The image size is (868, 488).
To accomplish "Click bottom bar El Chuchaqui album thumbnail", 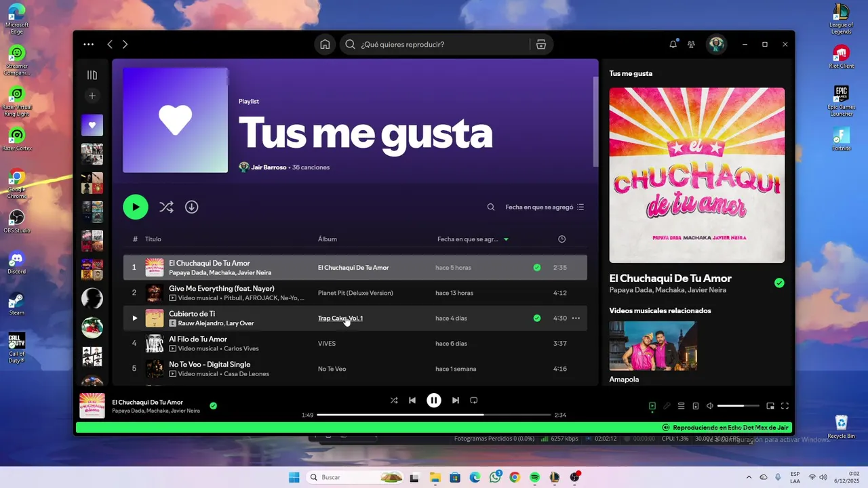I will pos(92,406).
